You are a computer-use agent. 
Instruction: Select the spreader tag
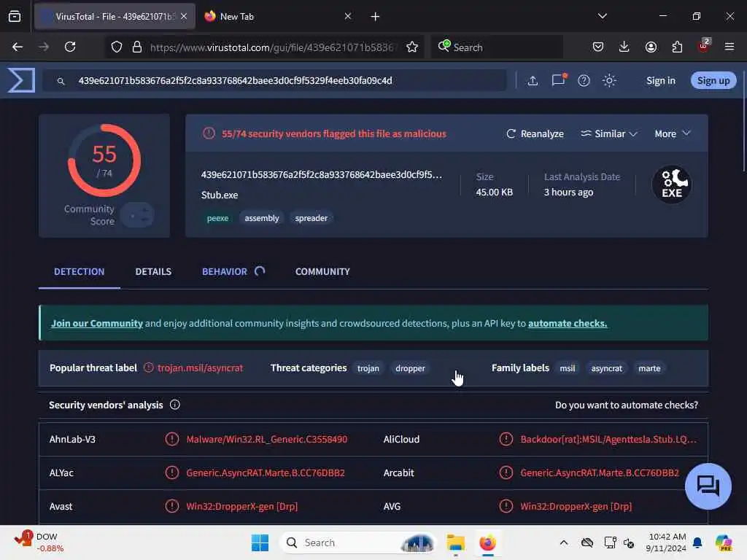pos(311,218)
